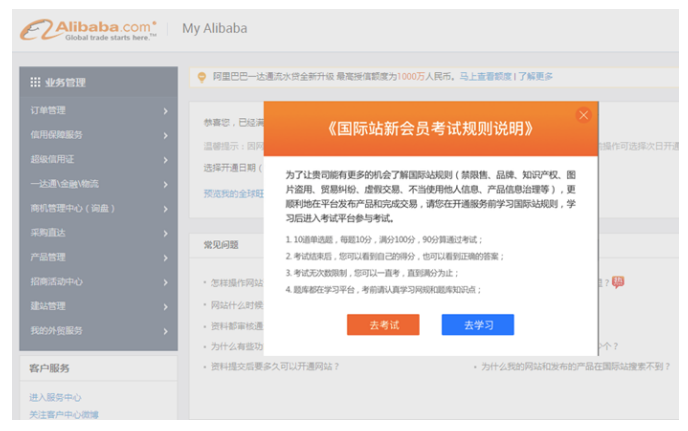Open 超级信用证 menu item
688x431 pixels.
point(99,160)
